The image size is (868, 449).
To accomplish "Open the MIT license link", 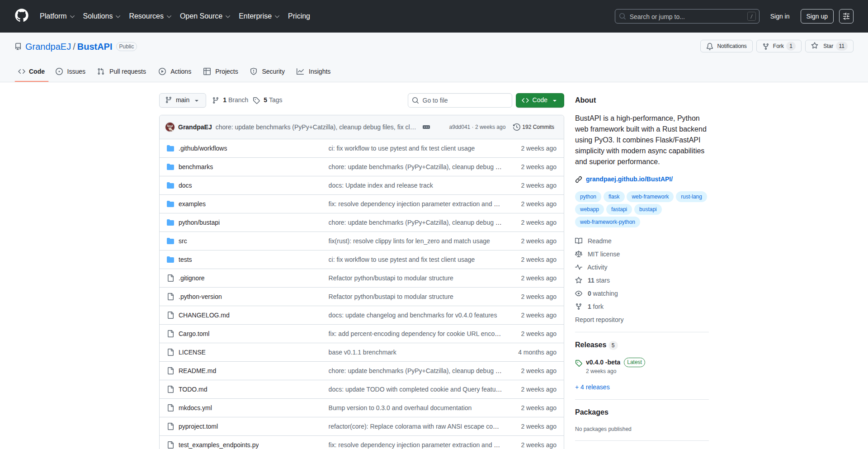I will tap(598, 254).
